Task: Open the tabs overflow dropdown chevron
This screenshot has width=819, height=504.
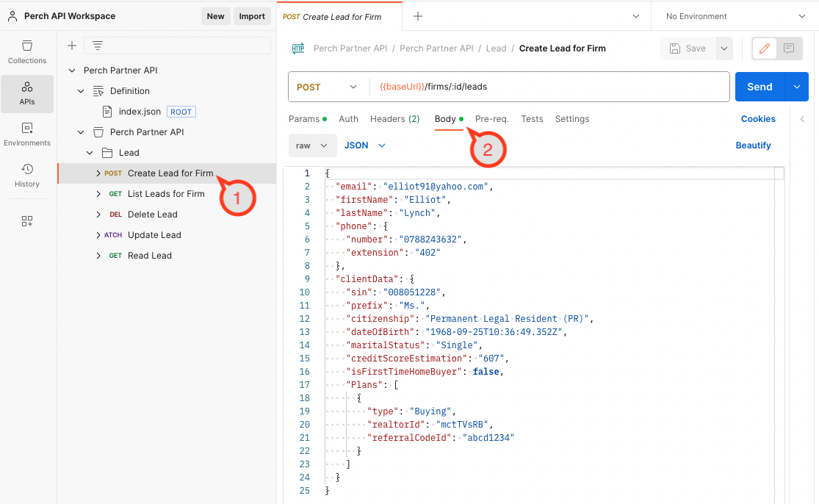Action: pyautogui.click(x=635, y=16)
